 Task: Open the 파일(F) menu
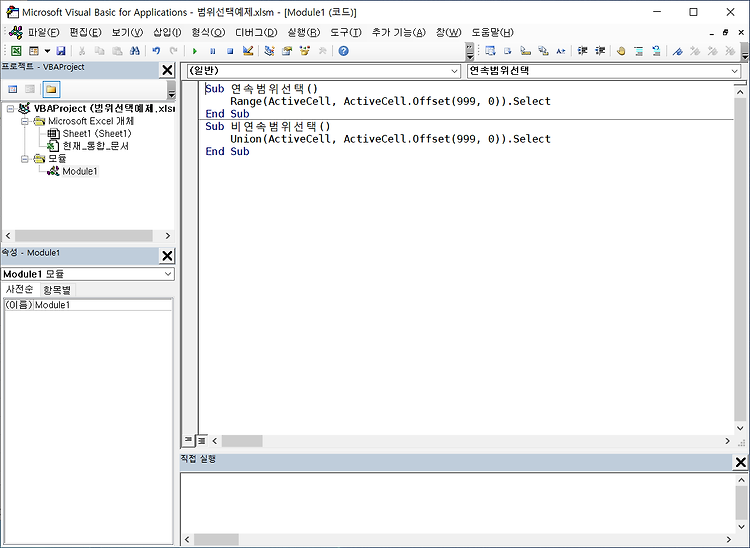(x=44, y=33)
